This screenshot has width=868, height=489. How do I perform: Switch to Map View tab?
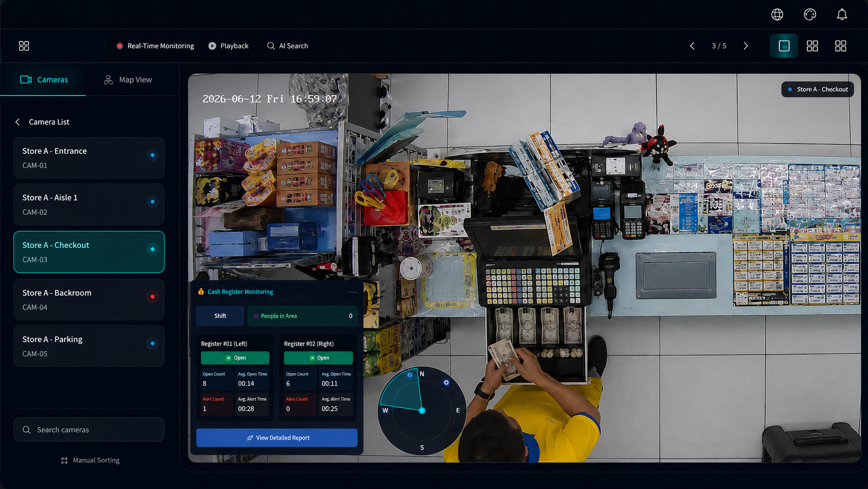tap(128, 80)
